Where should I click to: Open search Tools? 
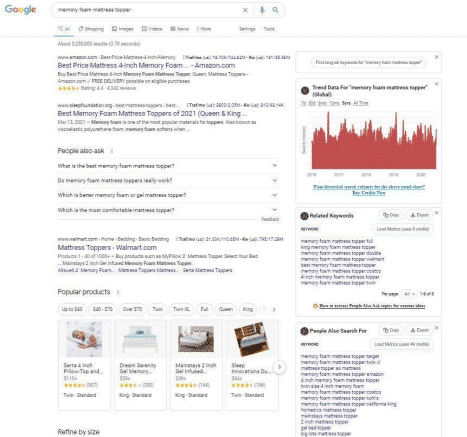click(x=269, y=29)
